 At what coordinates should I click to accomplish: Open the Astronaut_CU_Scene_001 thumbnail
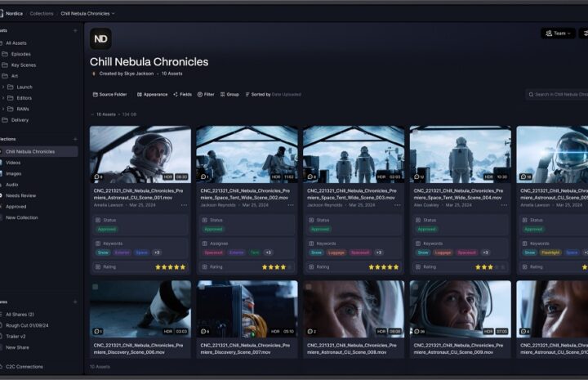click(x=140, y=154)
